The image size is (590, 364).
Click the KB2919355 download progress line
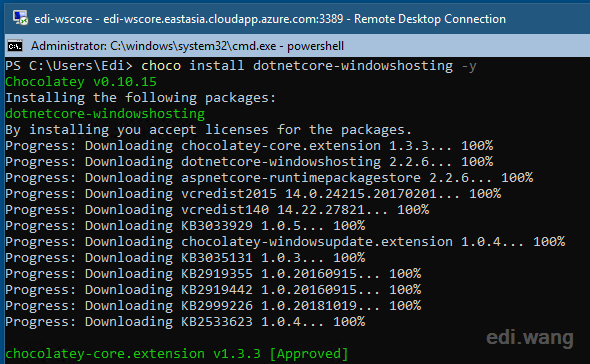(x=213, y=274)
